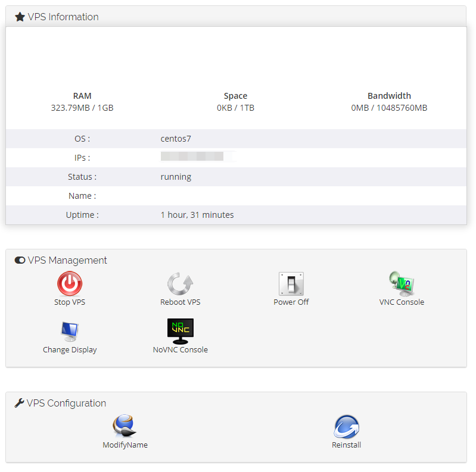Click the ModifyName globe brush icon
Screen dimensions: 476x472
125,426
